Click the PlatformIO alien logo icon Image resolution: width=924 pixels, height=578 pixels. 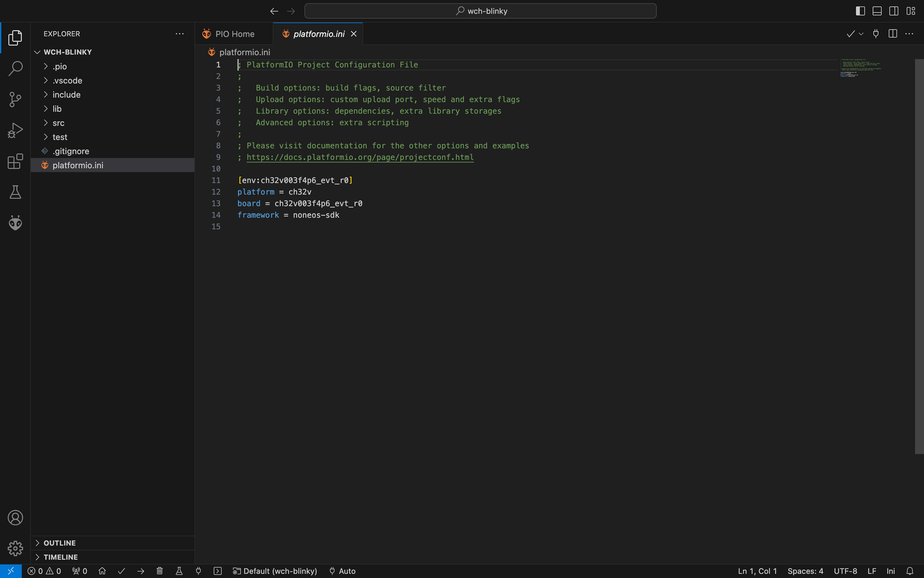coord(15,222)
